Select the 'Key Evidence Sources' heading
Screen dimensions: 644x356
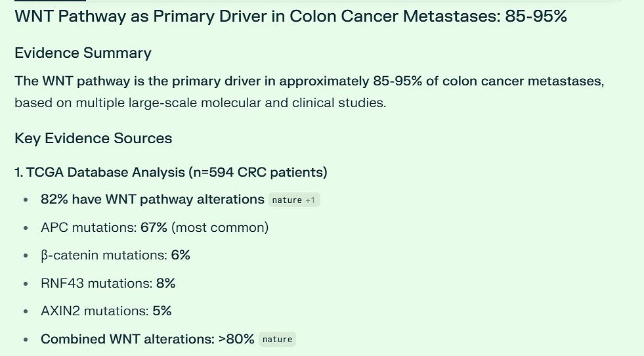(x=93, y=138)
